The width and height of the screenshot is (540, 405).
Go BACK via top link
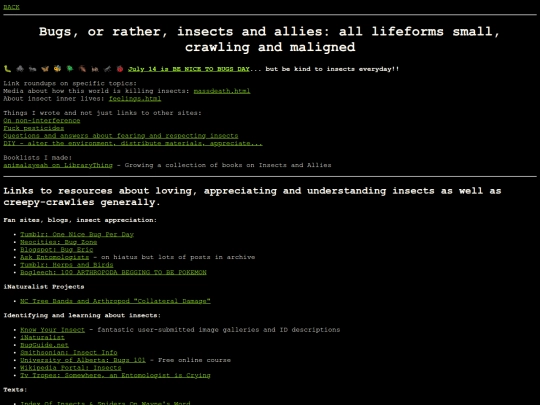tap(11, 7)
